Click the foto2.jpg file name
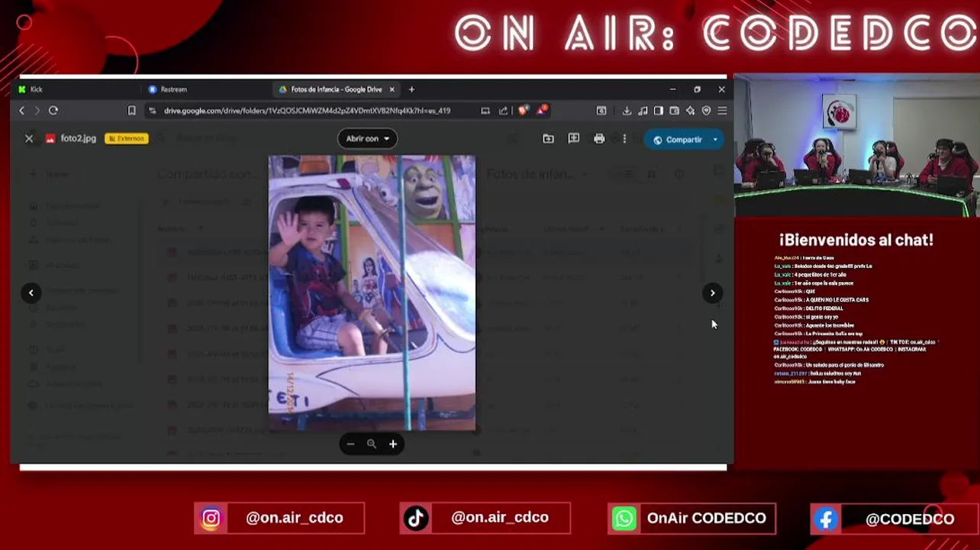The height and width of the screenshot is (550, 980). (79, 139)
